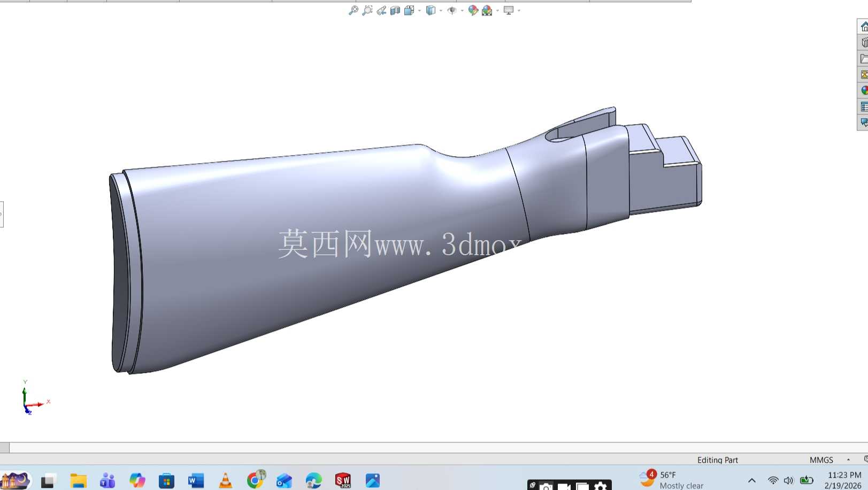Screen dimensions: 868x490
Task: Open the View Orientation cube icon
Action: [x=409, y=10]
